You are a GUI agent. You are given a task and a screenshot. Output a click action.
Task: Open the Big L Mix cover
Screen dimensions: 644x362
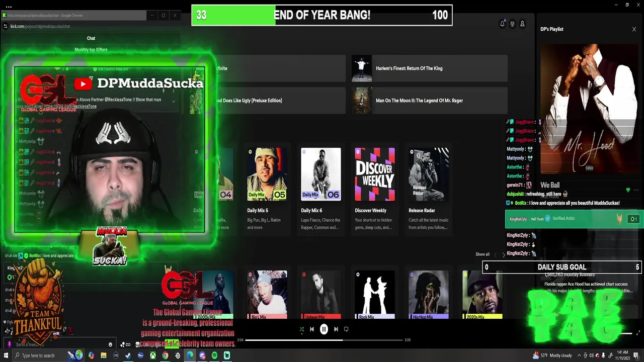pyautogui.click(x=267, y=295)
